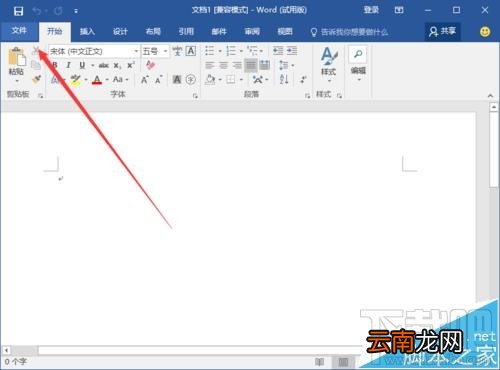
Task: Toggle Superscript x² button
Action: tap(131, 65)
